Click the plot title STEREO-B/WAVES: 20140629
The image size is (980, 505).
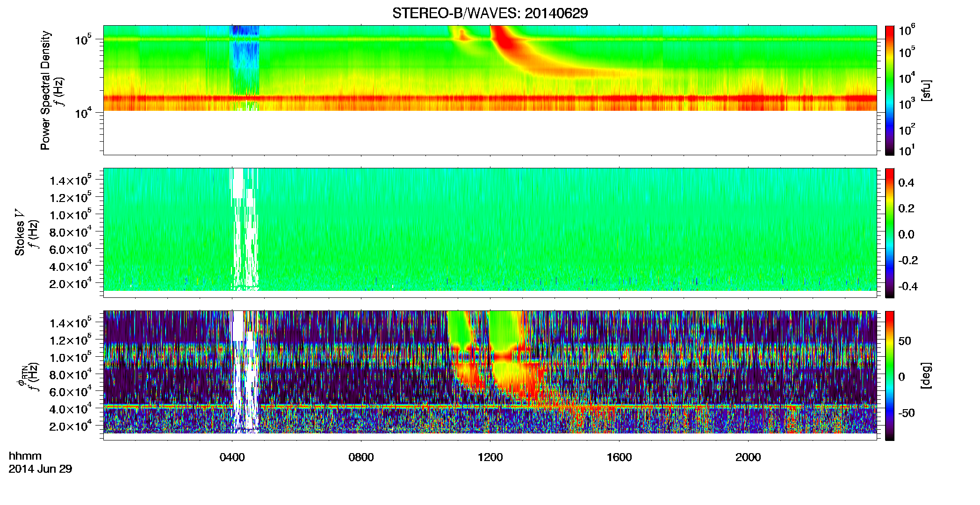[x=490, y=13]
